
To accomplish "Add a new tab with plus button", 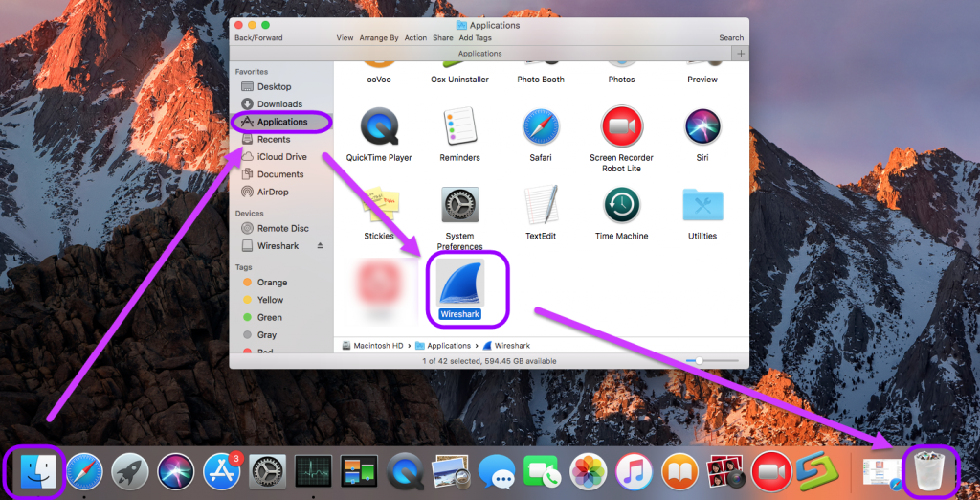I will point(740,54).
